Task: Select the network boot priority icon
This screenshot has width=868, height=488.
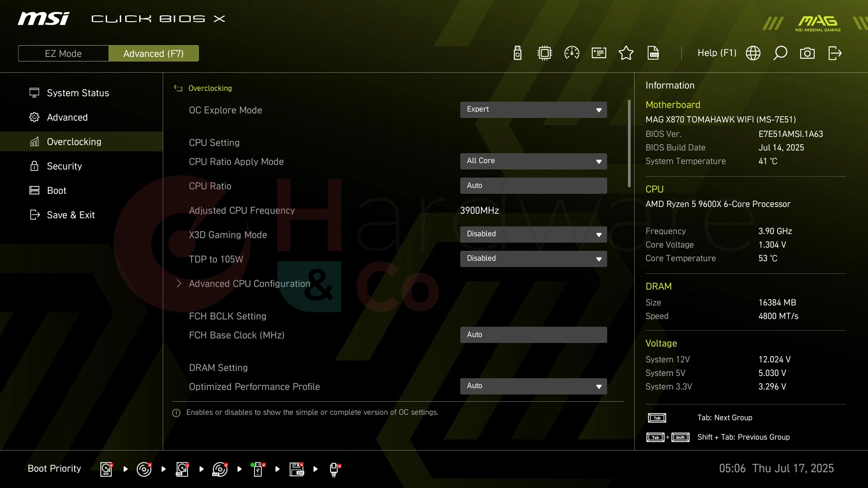Action: pos(335,470)
